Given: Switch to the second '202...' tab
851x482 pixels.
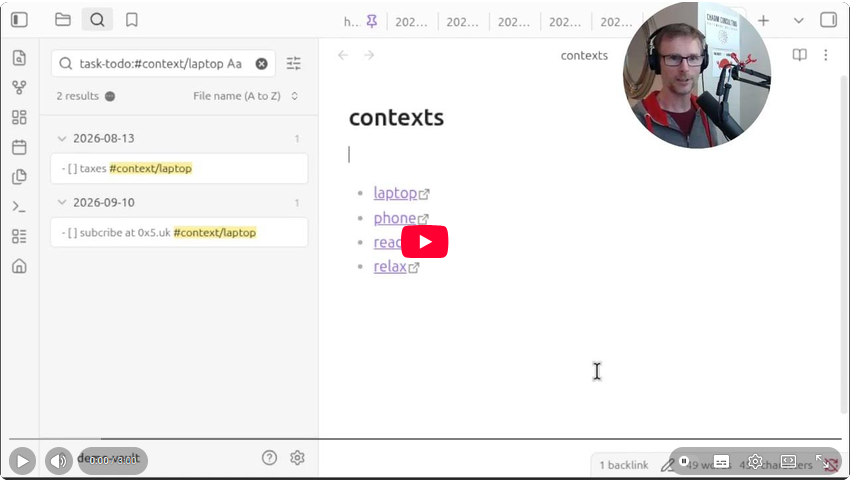Looking at the screenshot, I should (x=462, y=22).
